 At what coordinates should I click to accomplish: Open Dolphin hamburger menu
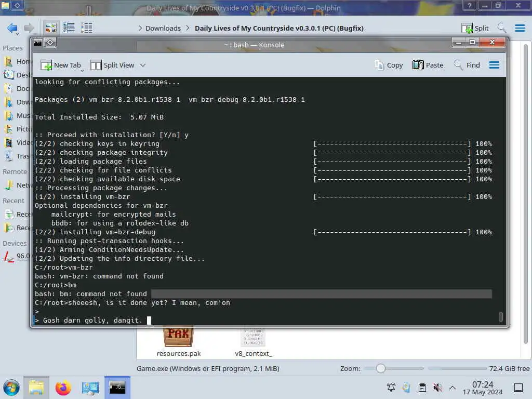(520, 28)
